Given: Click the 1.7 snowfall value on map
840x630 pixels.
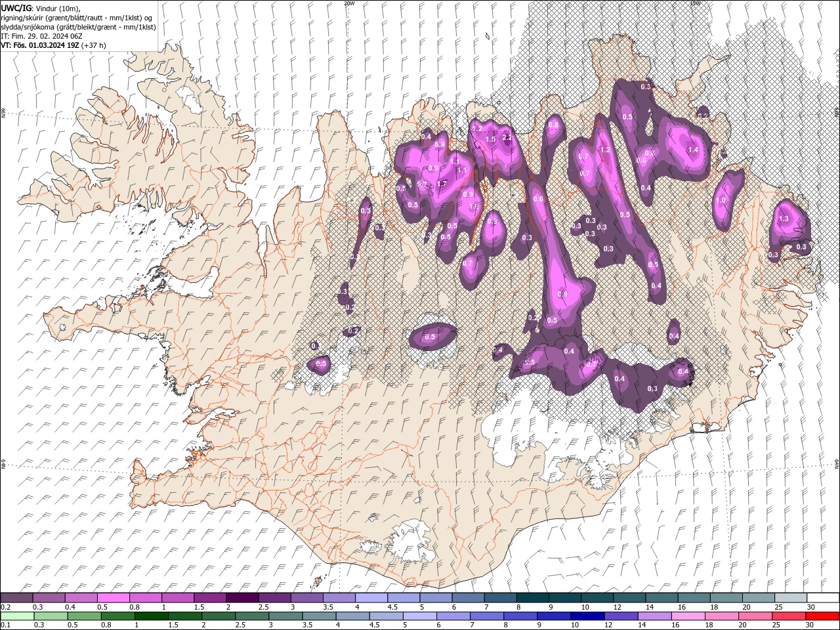Looking at the screenshot, I should 442,184.
